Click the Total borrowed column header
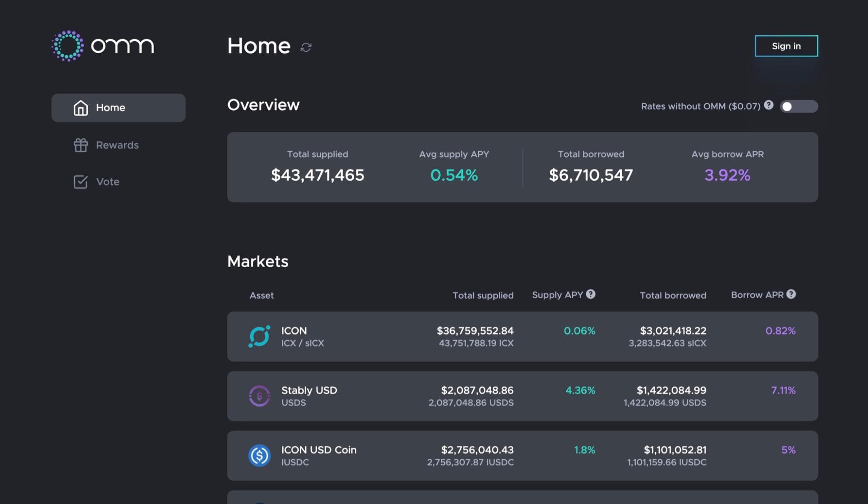 [x=673, y=295]
